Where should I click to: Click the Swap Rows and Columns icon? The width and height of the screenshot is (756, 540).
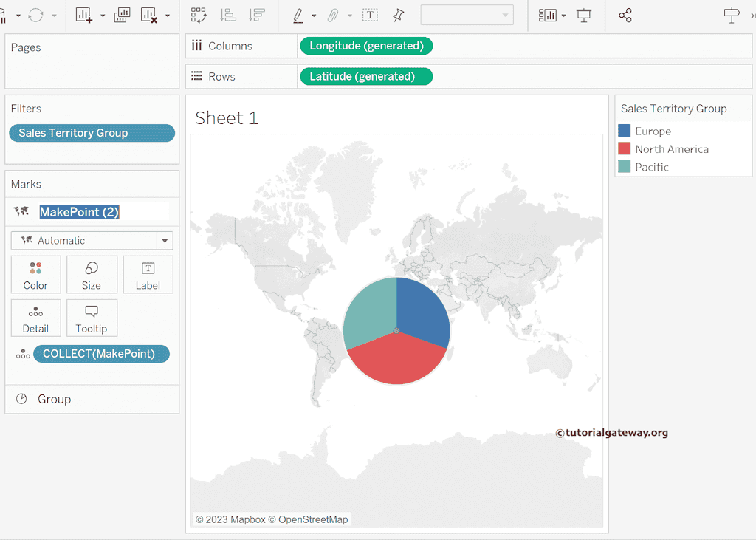pyautogui.click(x=199, y=16)
